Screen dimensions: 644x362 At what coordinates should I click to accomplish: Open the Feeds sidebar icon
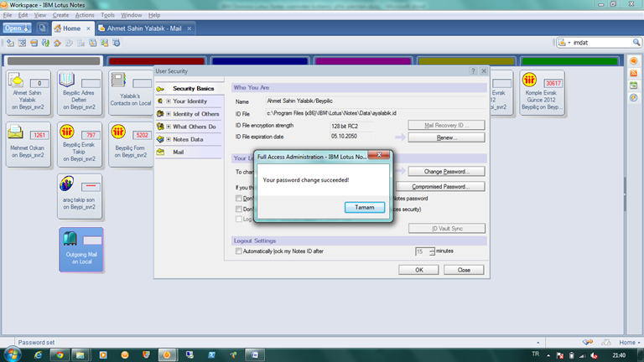(634, 74)
